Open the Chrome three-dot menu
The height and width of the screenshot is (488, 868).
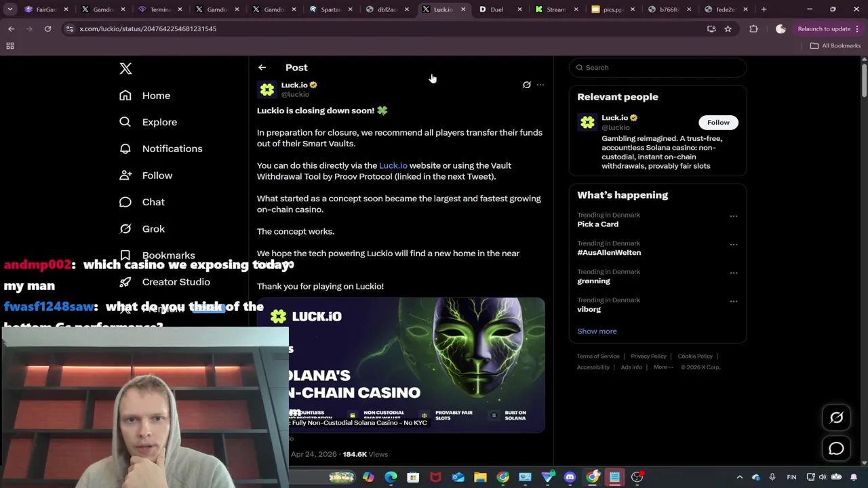click(858, 29)
